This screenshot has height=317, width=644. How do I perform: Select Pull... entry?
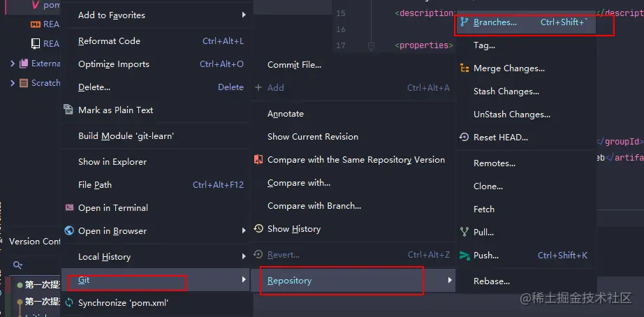click(526, 232)
